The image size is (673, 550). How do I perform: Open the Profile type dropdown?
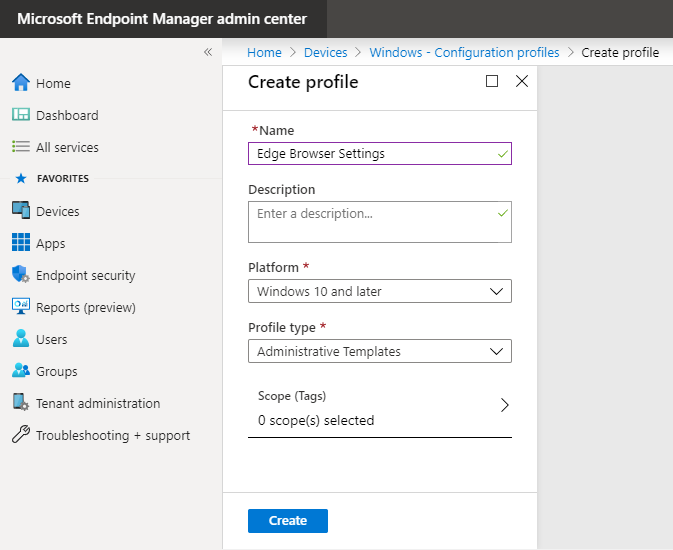(x=380, y=351)
